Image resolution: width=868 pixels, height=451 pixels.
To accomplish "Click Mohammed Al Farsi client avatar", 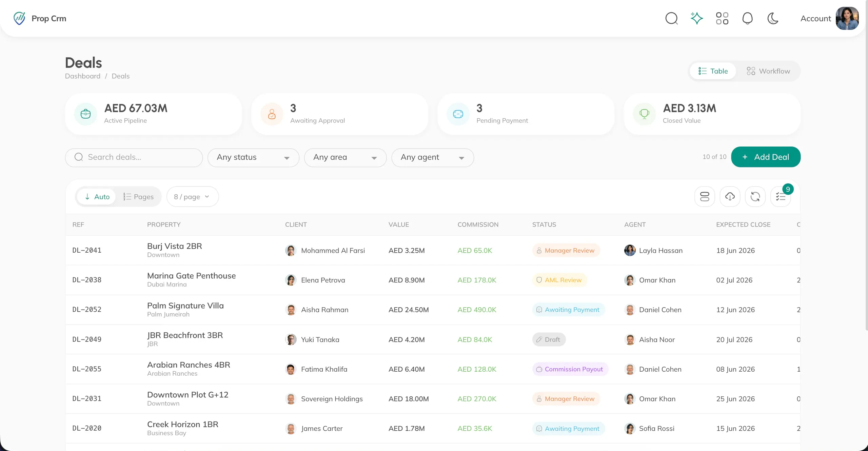I will click(x=291, y=250).
